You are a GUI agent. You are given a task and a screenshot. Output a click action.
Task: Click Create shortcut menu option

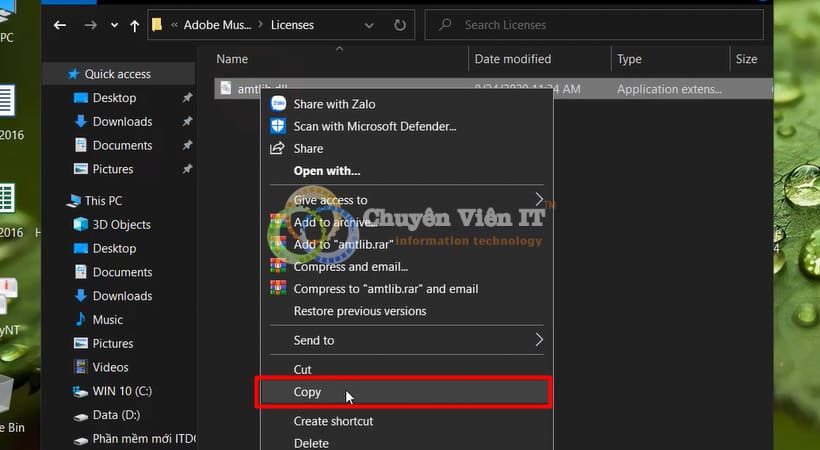(x=333, y=421)
